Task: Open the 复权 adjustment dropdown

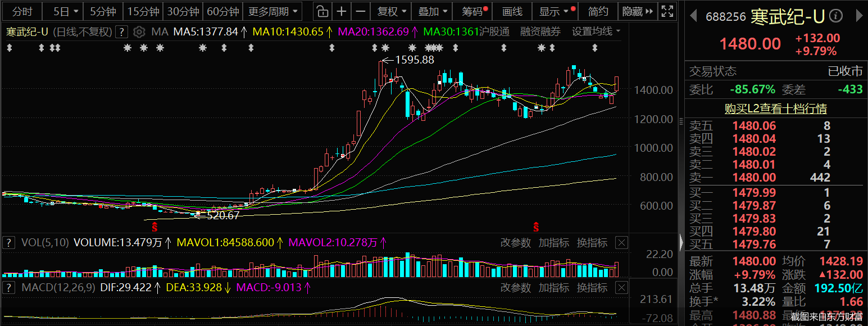Action: [x=391, y=11]
